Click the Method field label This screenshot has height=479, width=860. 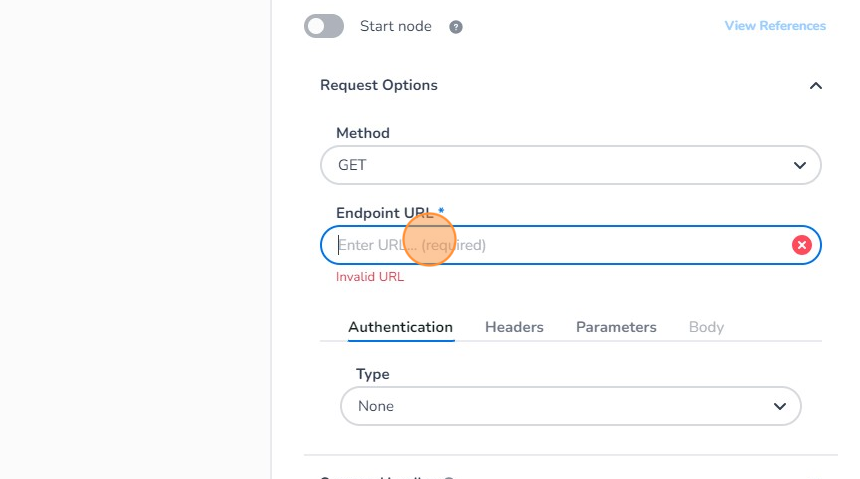click(363, 133)
